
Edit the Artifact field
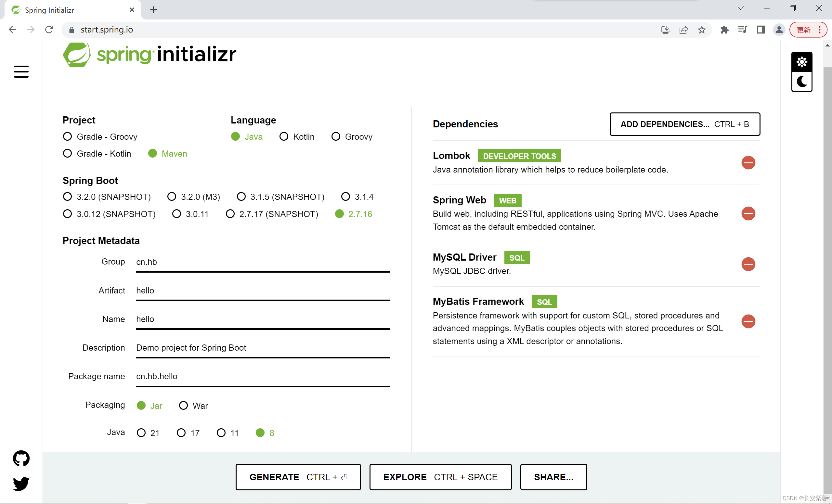pos(263,291)
